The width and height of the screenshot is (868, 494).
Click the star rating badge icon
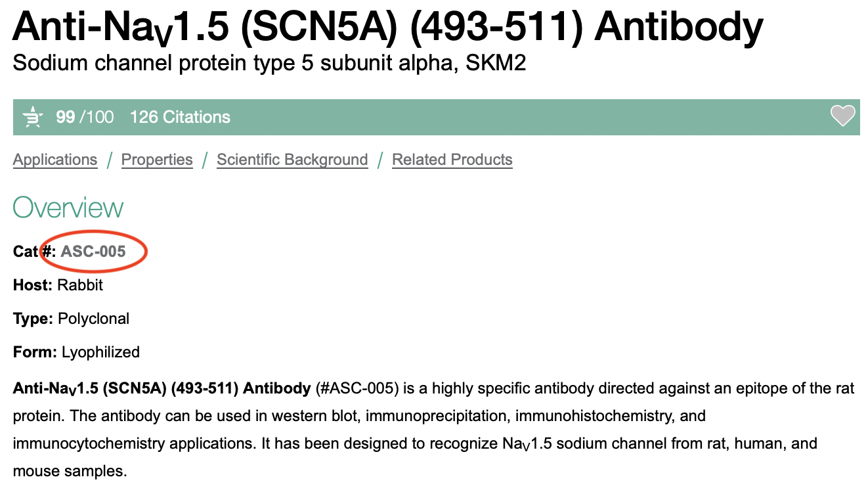[32, 118]
